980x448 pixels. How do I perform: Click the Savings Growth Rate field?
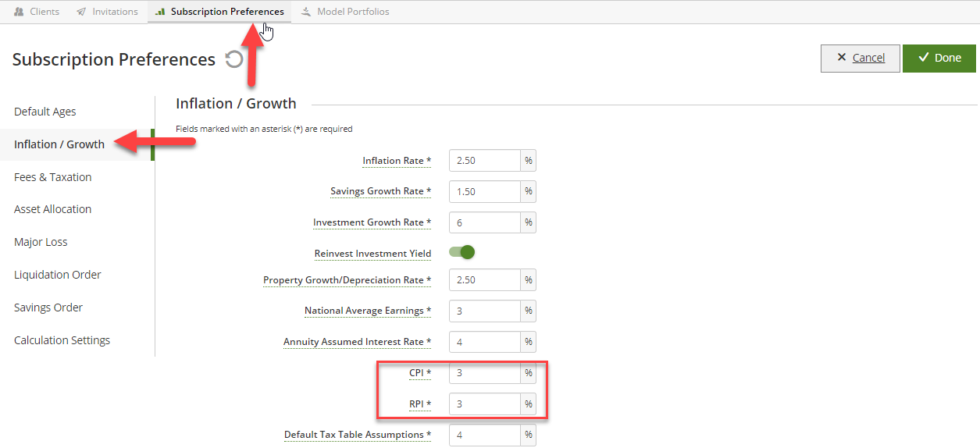(x=485, y=191)
